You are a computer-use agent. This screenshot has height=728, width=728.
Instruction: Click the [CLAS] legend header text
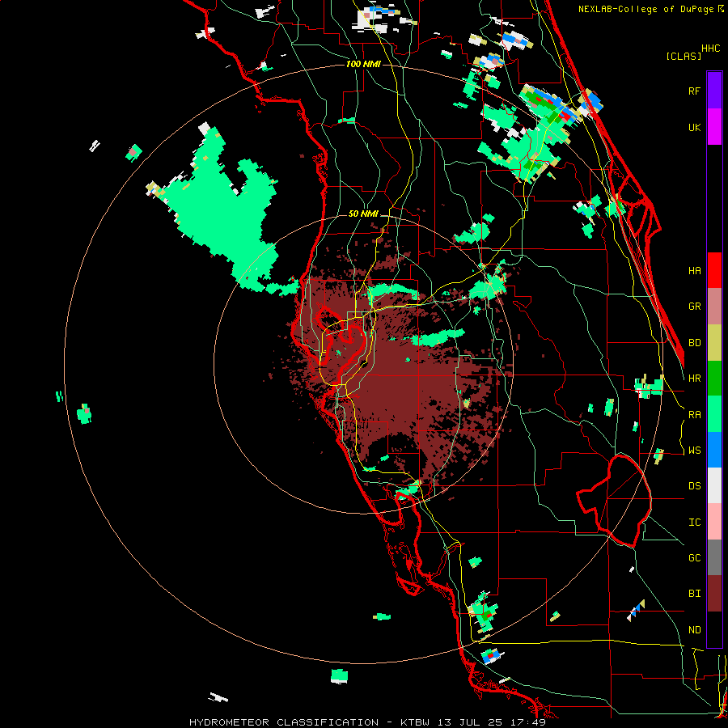pyautogui.click(x=684, y=57)
